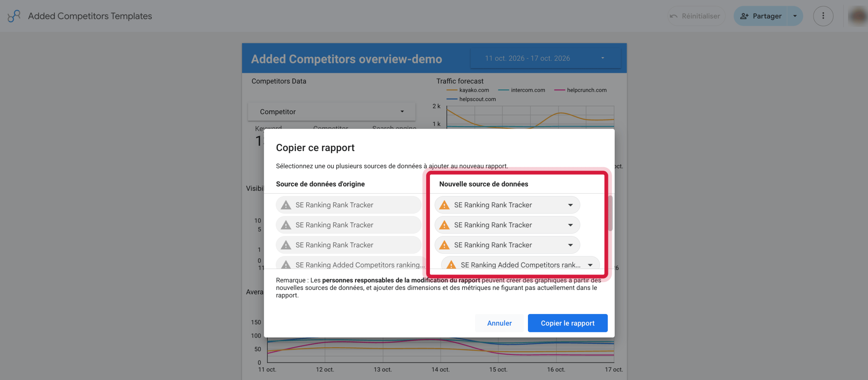Click the Looker Studio logo icon
This screenshot has height=380, width=868.
click(x=14, y=16)
